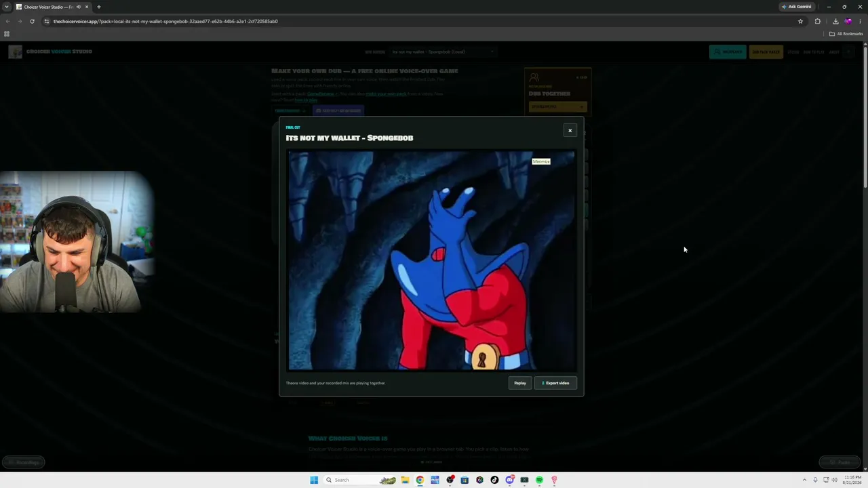Open Spotify from the taskbar
The width and height of the screenshot is (868, 488).
(539, 480)
